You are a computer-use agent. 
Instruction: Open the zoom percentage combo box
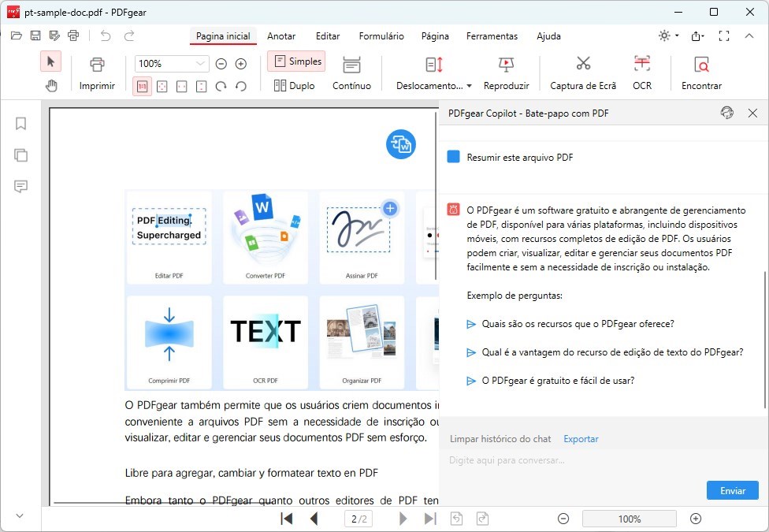tap(172, 64)
